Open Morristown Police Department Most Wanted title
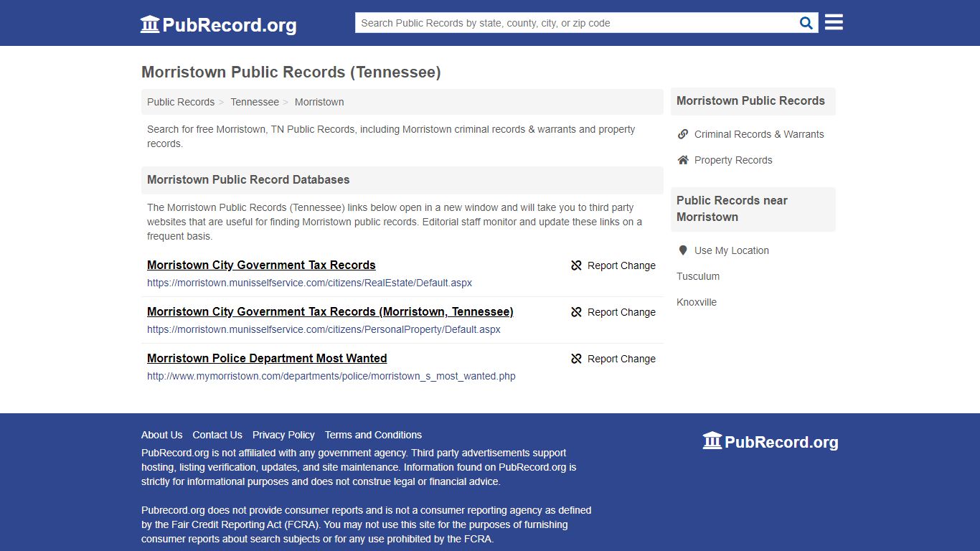The width and height of the screenshot is (980, 551). 267,358
